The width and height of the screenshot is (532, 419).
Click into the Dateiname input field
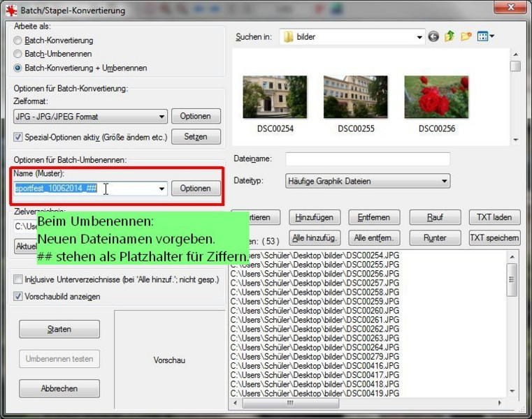(x=367, y=159)
